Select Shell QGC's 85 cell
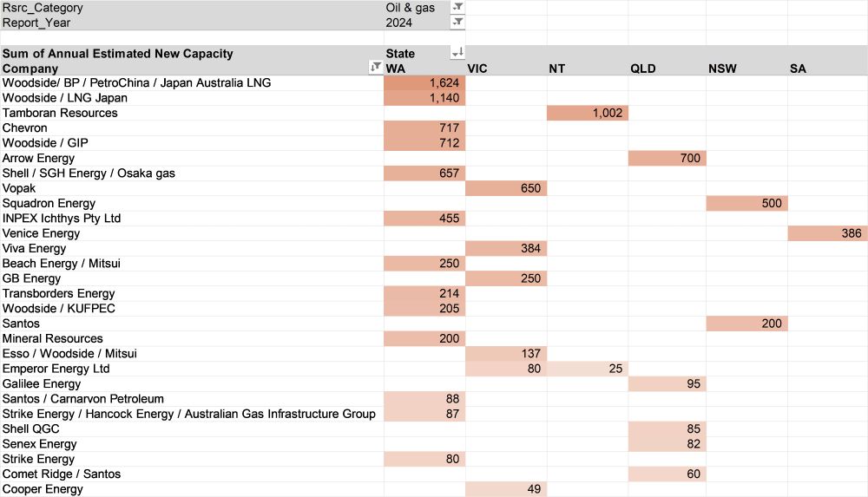 click(667, 429)
